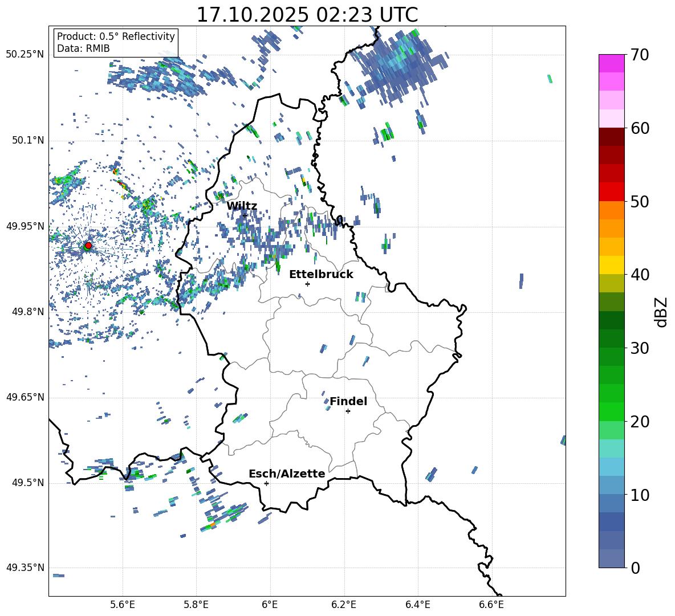Pick the yellow swatch just above 40
This screenshot has height=616, width=675.
tap(611, 265)
